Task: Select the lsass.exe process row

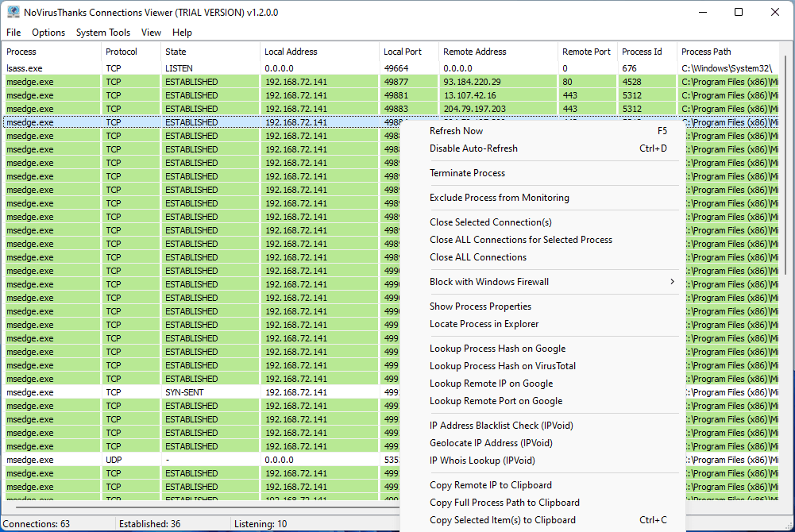Action: point(391,68)
